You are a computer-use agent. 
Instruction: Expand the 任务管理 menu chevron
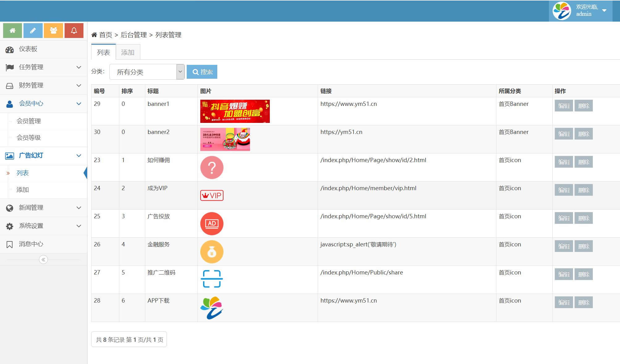(79, 67)
